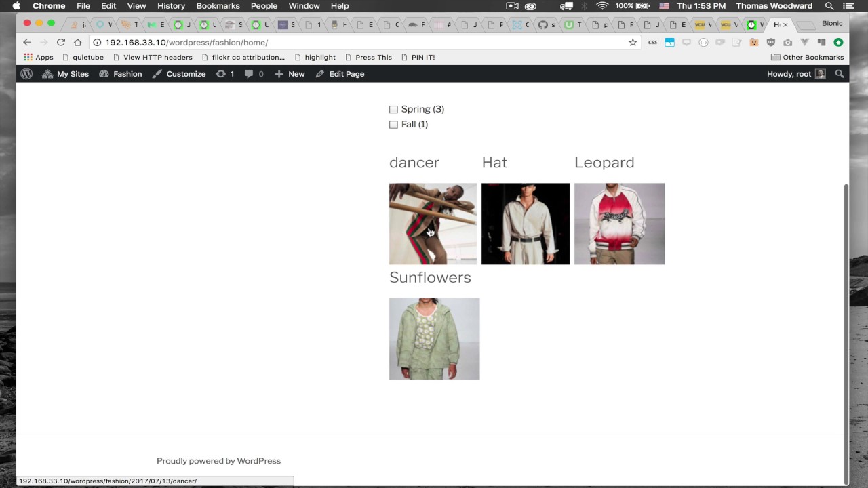This screenshot has height=488, width=868.
Task: Open the US input source menu
Action: [x=664, y=6]
